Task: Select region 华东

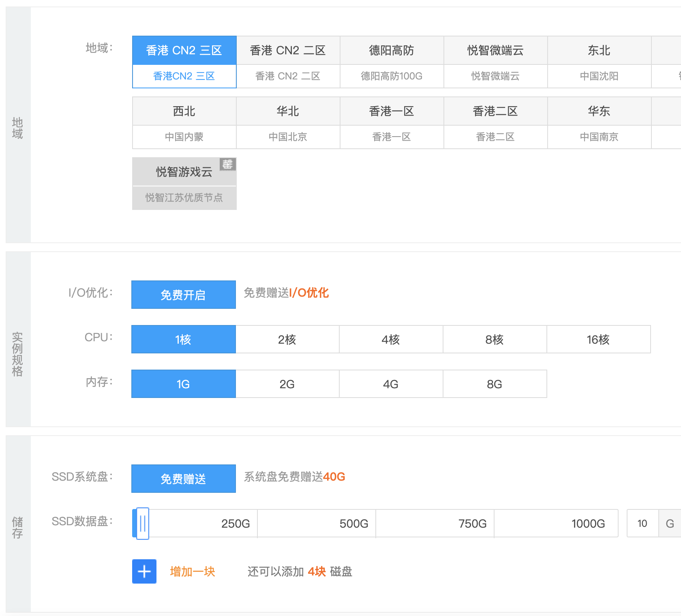Action: [x=599, y=111]
